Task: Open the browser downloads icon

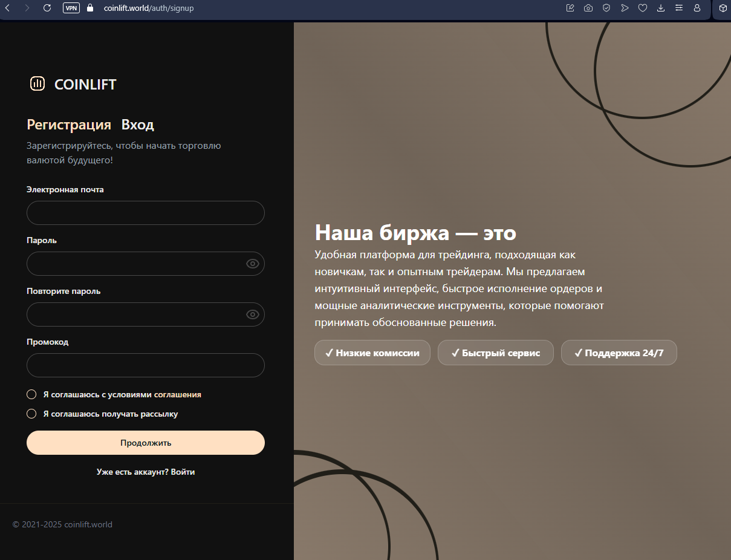Action: click(x=661, y=8)
